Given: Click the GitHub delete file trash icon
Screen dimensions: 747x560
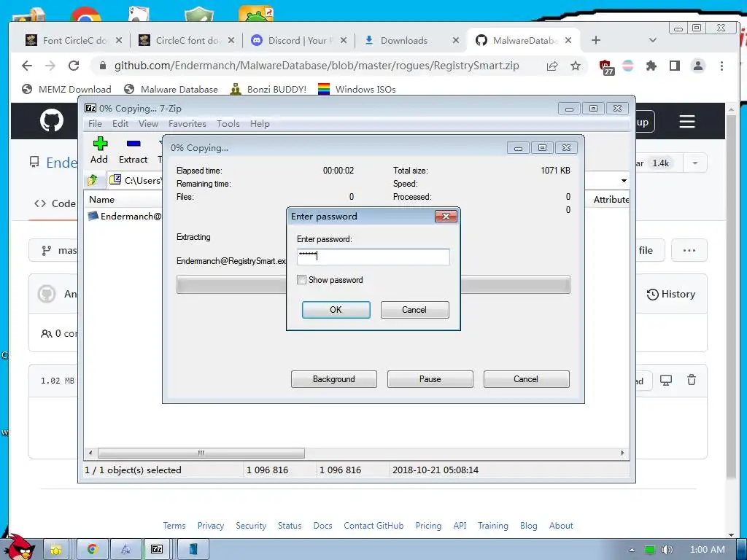Looking at the screenshot, I should (692, 379).
